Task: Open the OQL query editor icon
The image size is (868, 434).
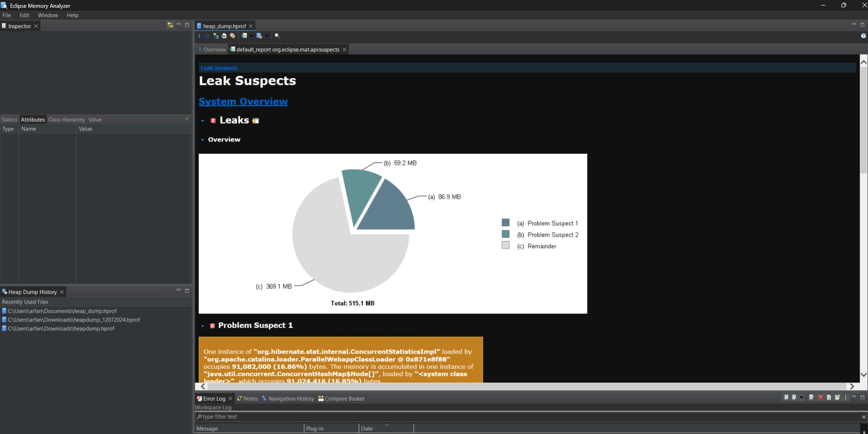Action: click(x=224, y=36)
